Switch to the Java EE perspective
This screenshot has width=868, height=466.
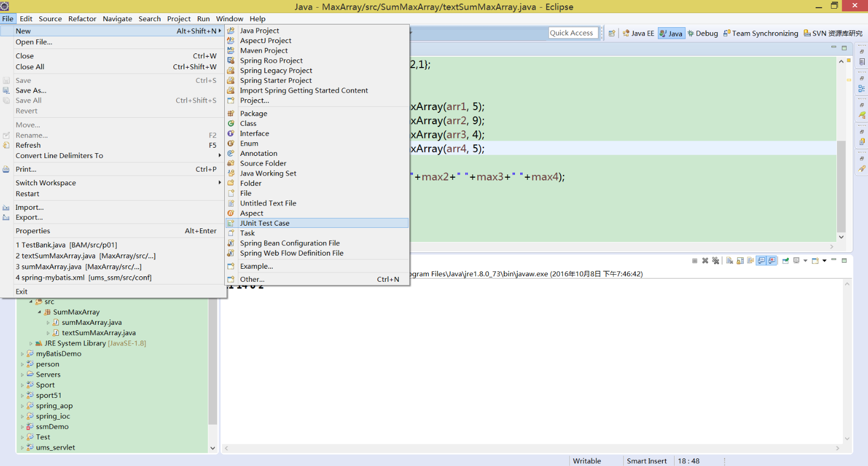[x=638, y=33]
